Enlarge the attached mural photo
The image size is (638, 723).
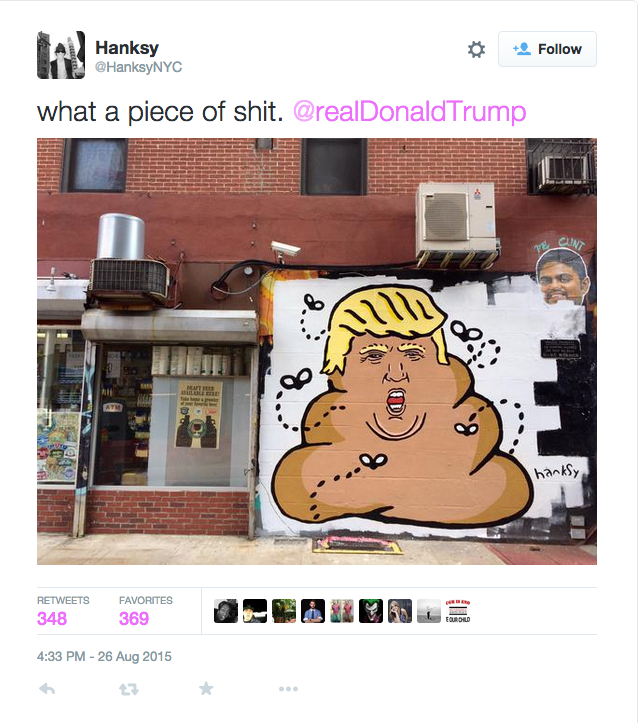317,351
